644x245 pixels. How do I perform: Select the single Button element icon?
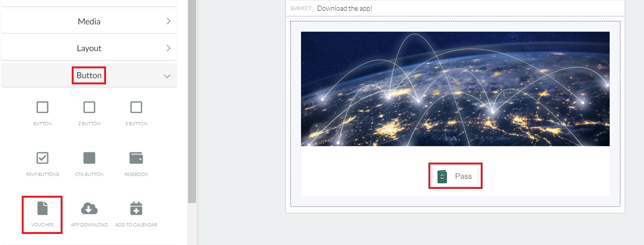[42, 107]
